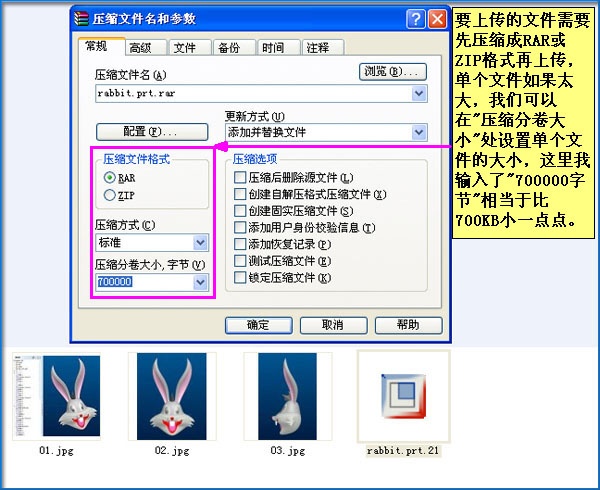Expand the 更新方式 dropdown arrow

419,132
